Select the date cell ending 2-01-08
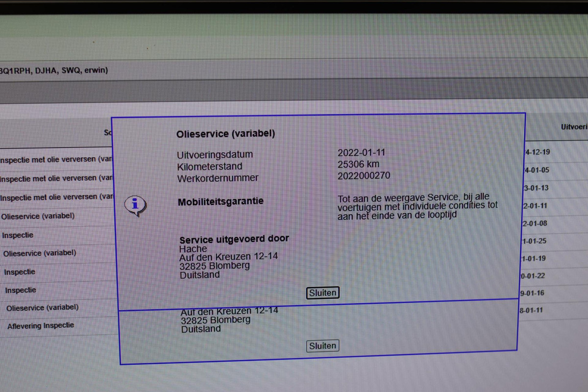Viewport: 588px width, 392px height. click(535, 223)
